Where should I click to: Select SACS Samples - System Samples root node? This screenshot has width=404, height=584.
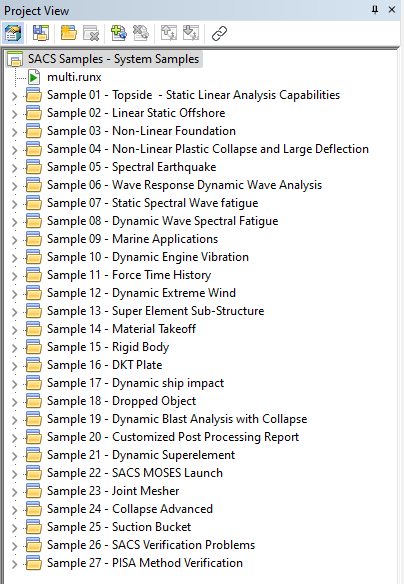pyautogui.click(x=114, y=59)
